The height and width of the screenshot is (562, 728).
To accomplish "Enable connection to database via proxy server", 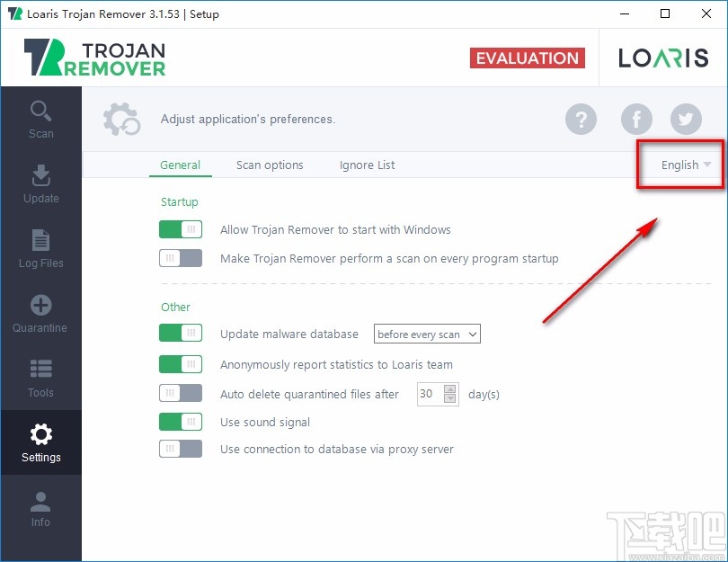I will [180, 450].
